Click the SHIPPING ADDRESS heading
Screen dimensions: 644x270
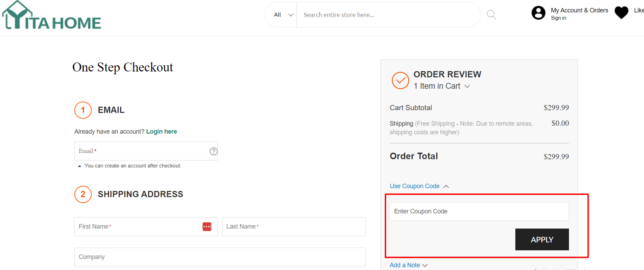tap(140, 194)
